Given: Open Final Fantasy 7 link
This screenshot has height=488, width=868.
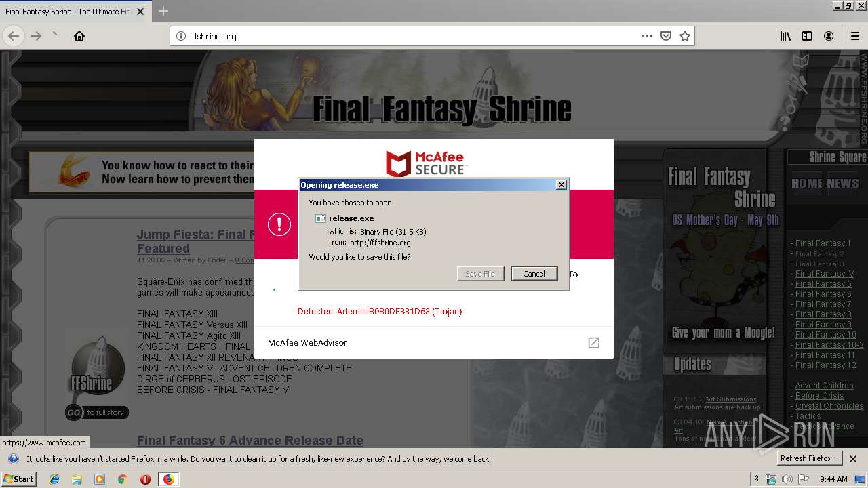Looking at the screenshot, I should (823, 304).
